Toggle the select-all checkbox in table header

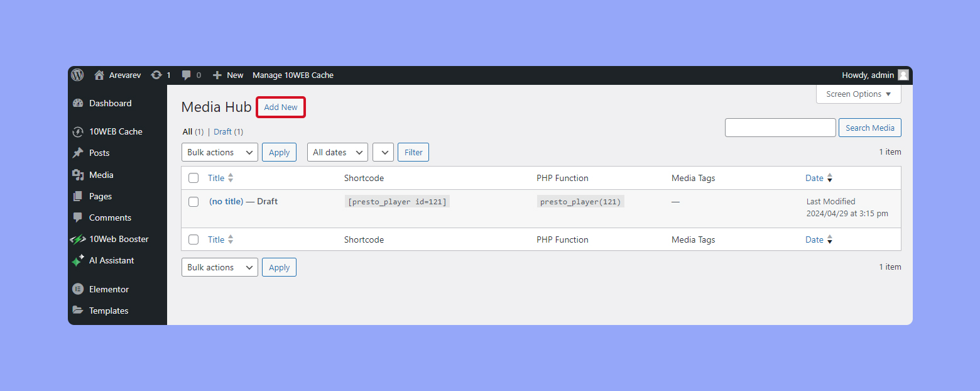pos(193,178)
